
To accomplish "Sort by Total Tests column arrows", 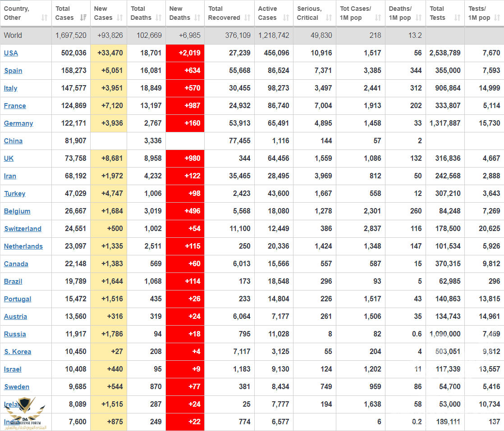I will [x=457, y=18].
